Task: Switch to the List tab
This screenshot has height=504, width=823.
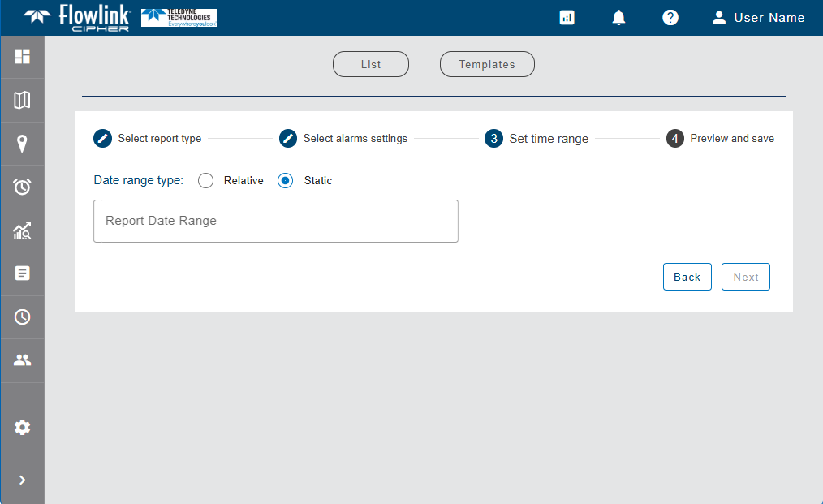Action: 371,65
